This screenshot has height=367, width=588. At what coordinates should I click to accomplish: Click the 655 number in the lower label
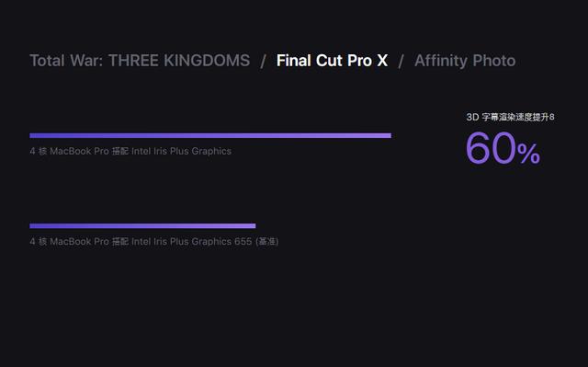pyautogui.click(x=243, y=241)
